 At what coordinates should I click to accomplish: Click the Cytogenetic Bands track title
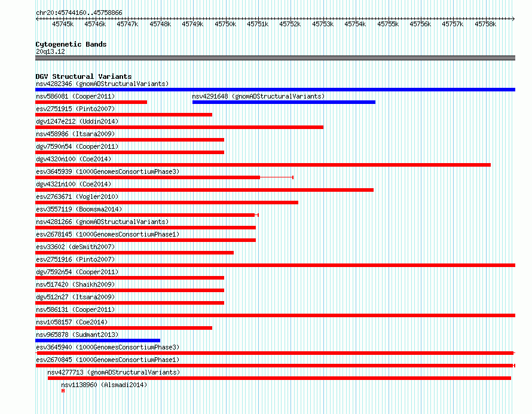71,44
